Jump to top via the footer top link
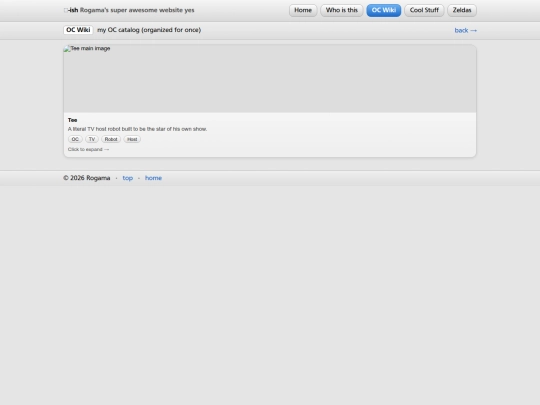The height and width of the screenshot is (405, 540). [127, 178]
